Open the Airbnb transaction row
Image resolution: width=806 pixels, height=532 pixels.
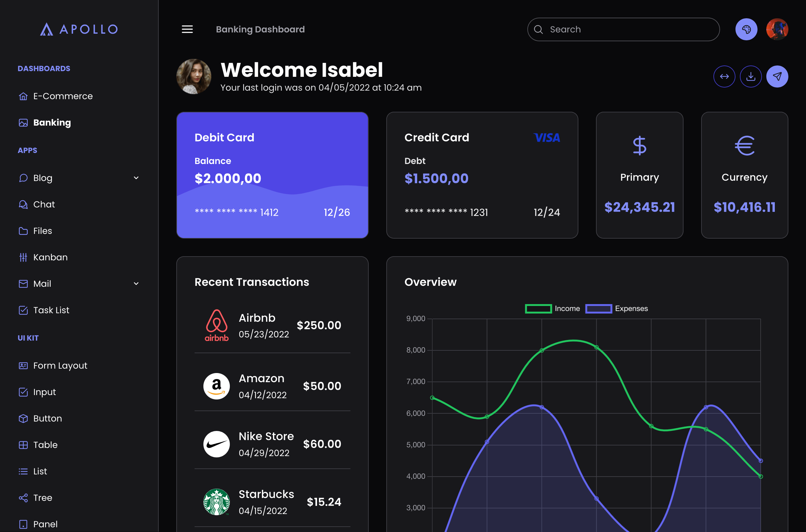(x=272, y=326)
